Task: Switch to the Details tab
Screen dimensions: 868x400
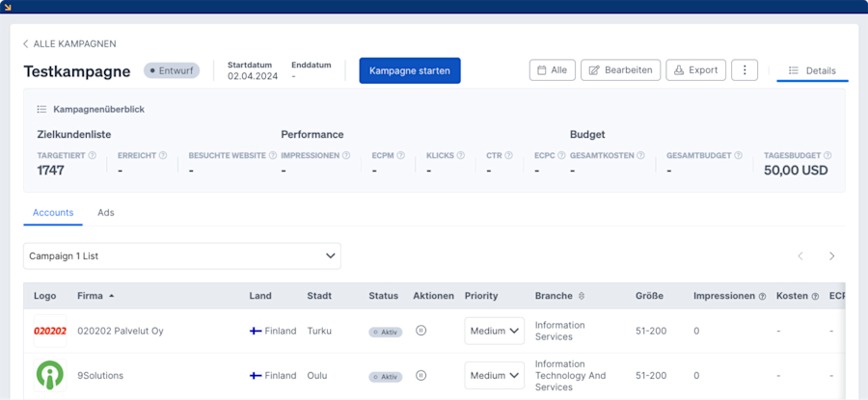Action: [x=813, y=70]
